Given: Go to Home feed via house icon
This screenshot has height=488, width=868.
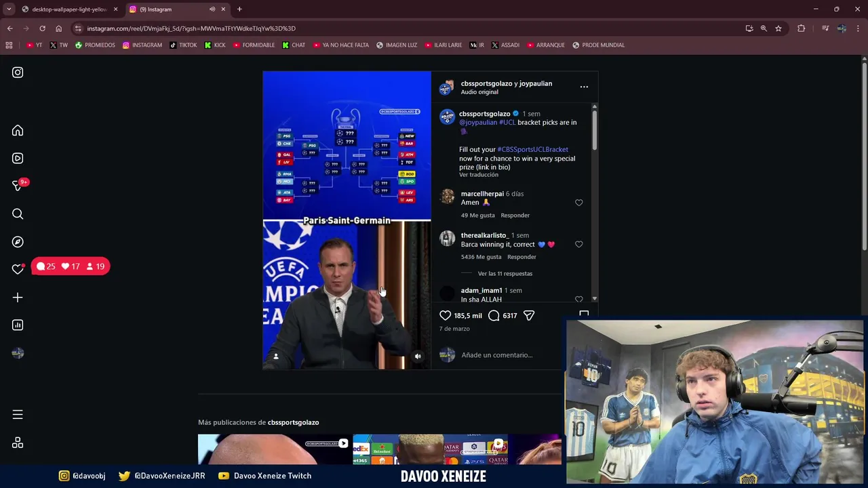Looking at the screenshot, I should tap(18, 130).
